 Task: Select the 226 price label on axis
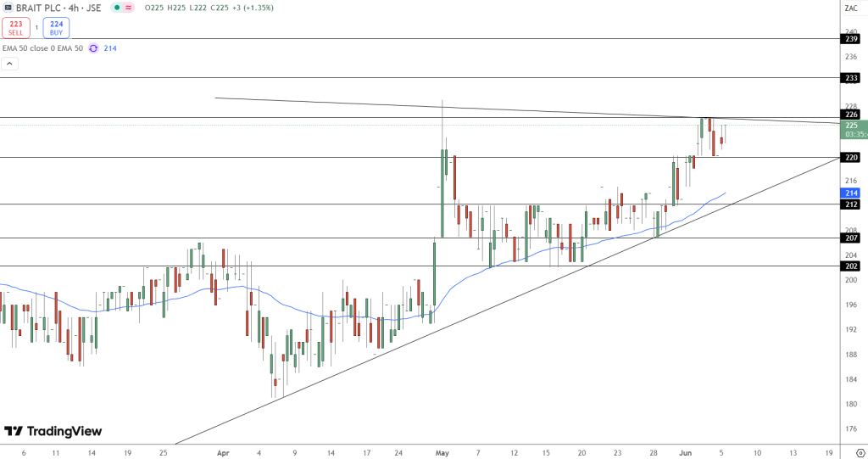(851, 115)
